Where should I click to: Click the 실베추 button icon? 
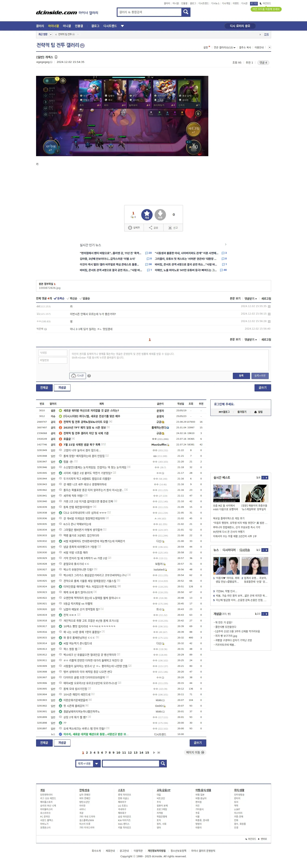pyautogui.click(x=130, y=228)
